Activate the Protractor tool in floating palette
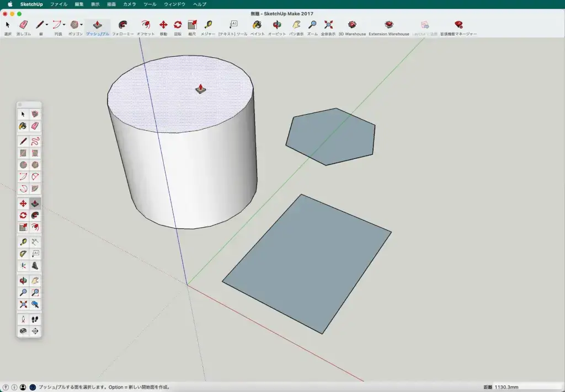Image resolution: width=565 pixels, height=392 pixels. click(x=23, y=254)
